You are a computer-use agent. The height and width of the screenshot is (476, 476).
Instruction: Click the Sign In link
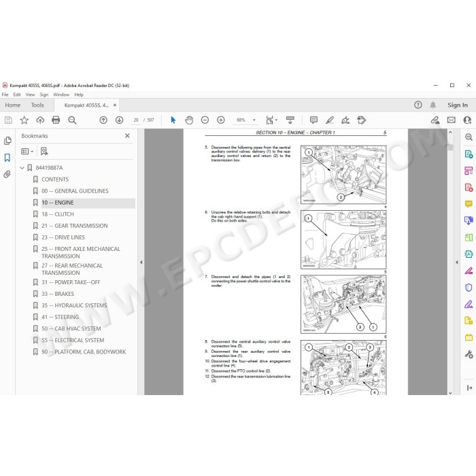pyautogui.click(x=458, y=105)
